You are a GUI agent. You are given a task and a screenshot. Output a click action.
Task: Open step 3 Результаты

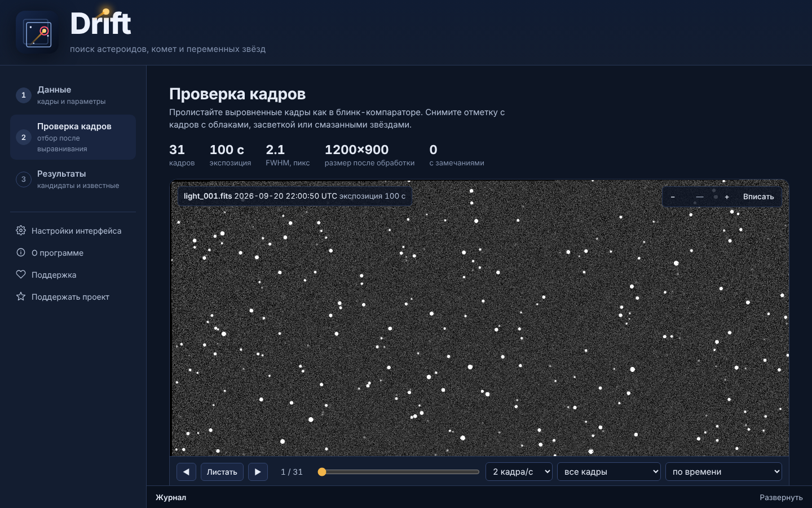tap(73, 179)
